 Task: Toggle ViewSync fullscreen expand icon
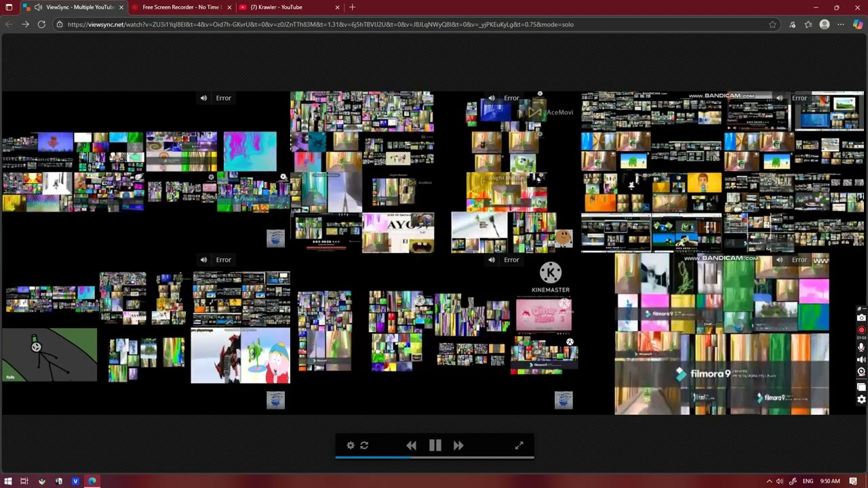click(519, 445)
